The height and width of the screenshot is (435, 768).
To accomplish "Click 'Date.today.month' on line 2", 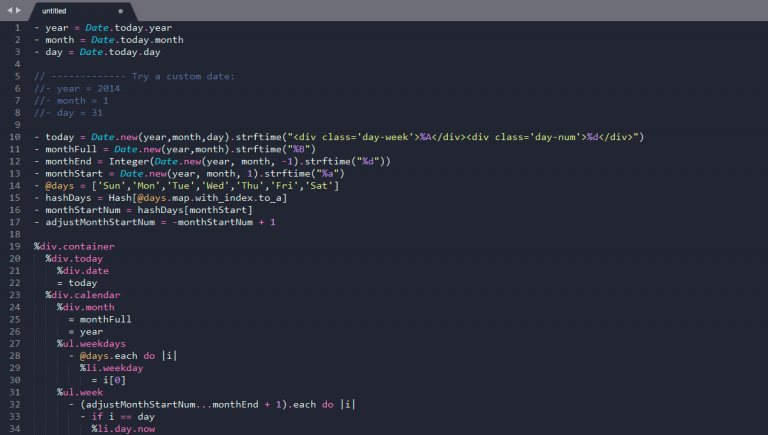I will [x=138, y=40].
